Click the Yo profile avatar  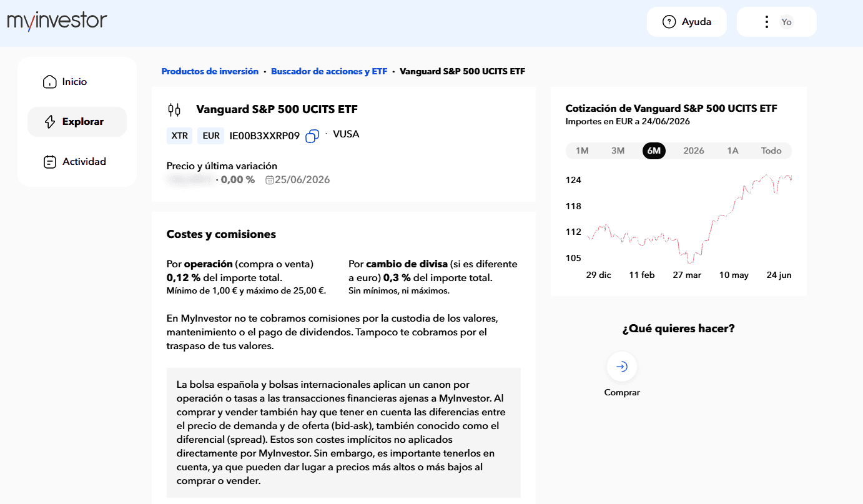(786, 22)
